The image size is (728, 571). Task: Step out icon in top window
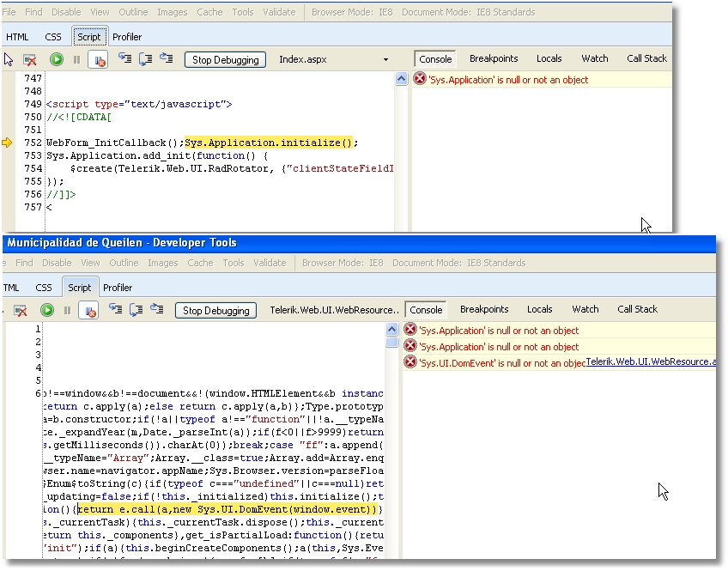coord(167,58)
